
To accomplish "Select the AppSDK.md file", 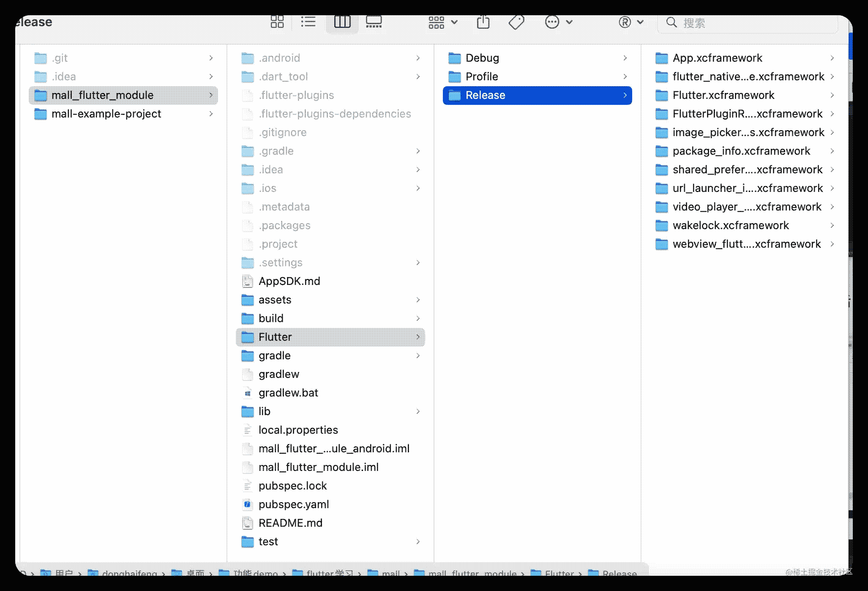I will coord(330,281).
